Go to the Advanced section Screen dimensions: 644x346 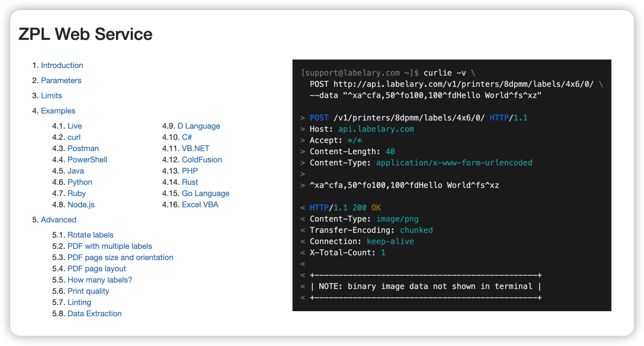pyautogui.click(x=58, y=220)
